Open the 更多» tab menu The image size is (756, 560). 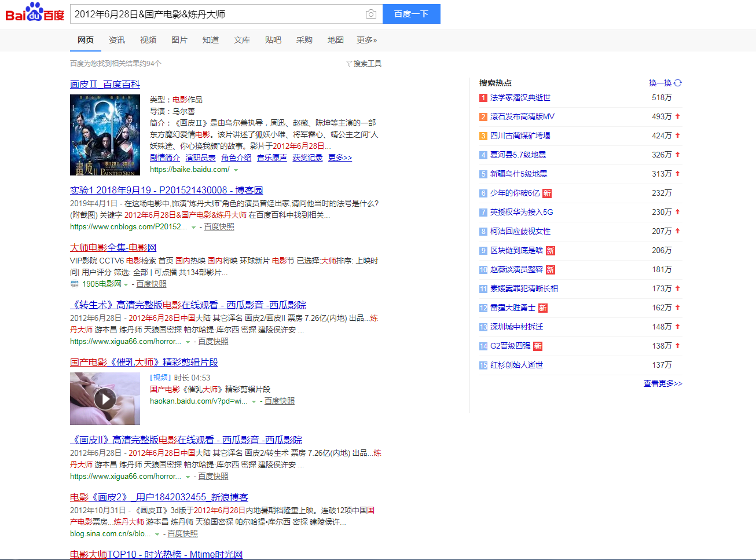tap(367, 40)
